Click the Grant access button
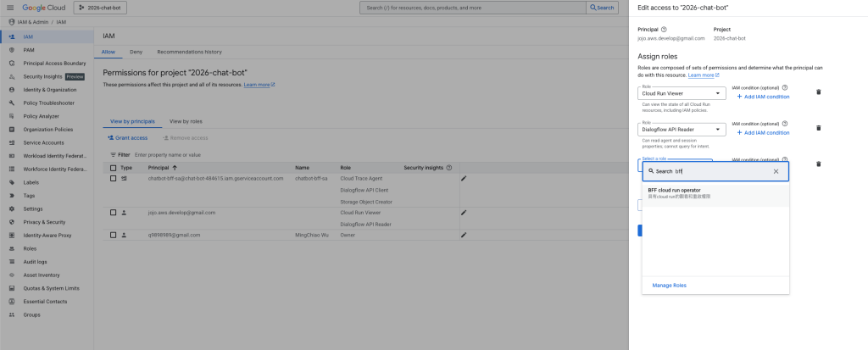The height and width of the screenshot is (350, 868). (x=128, y=138)
